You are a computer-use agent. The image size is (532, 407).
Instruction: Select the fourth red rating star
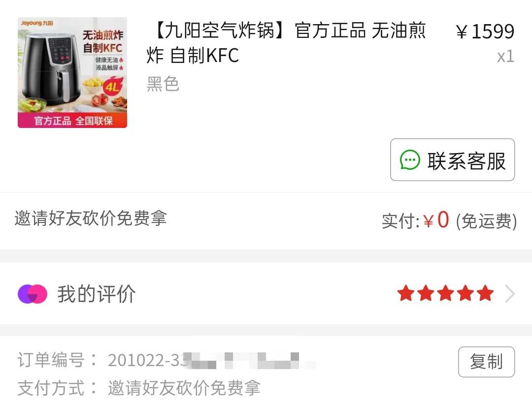coord(465,293)
